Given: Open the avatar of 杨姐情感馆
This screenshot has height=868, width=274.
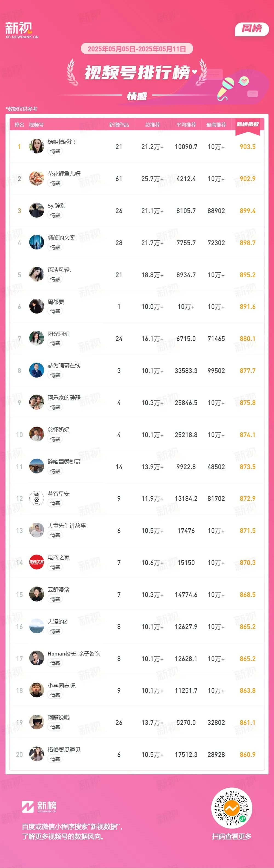Looking at the screenshot, I should click(x=37, y=146).
